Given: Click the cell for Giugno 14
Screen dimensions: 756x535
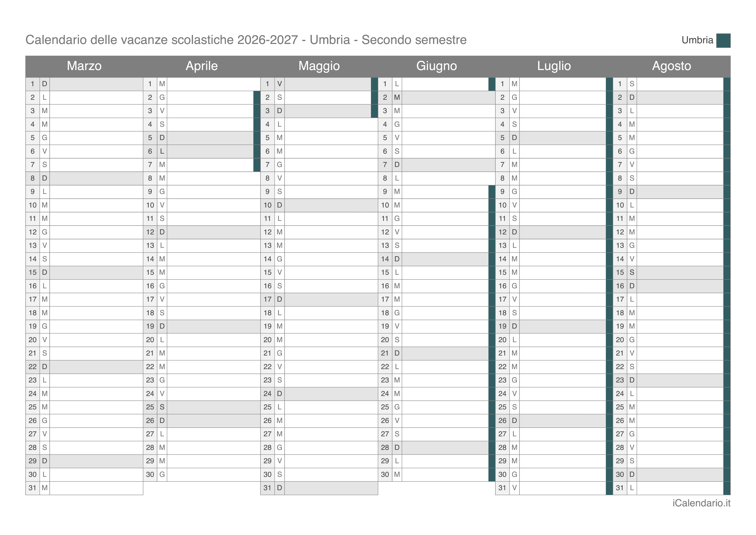Looking at the screenshot, I should (445, 259).
